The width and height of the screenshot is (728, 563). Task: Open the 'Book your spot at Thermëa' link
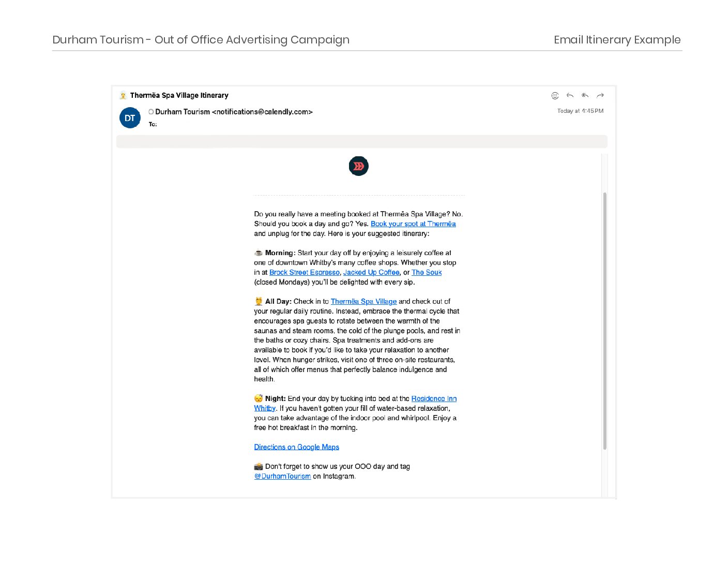pyautogui.click(x=413, y=224)
